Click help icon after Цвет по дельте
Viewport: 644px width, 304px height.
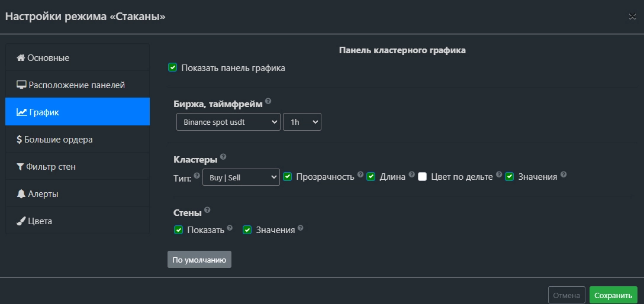(499, 174)
